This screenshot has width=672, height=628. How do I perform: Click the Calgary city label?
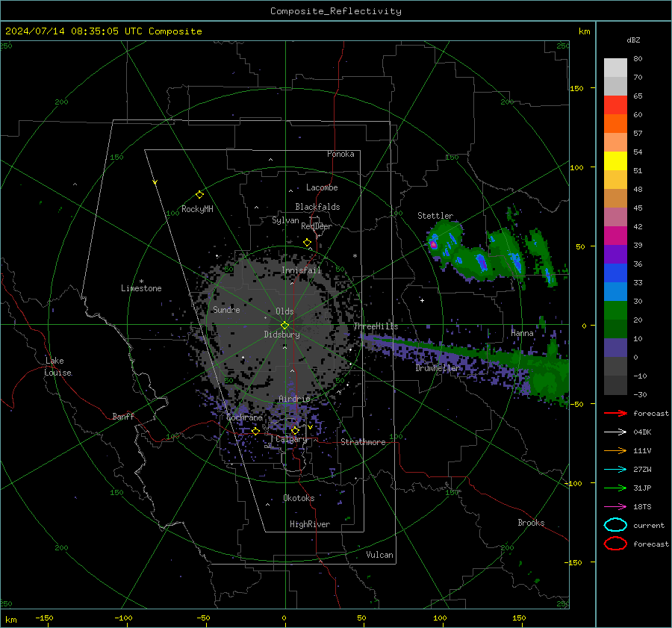click(291, 439)
